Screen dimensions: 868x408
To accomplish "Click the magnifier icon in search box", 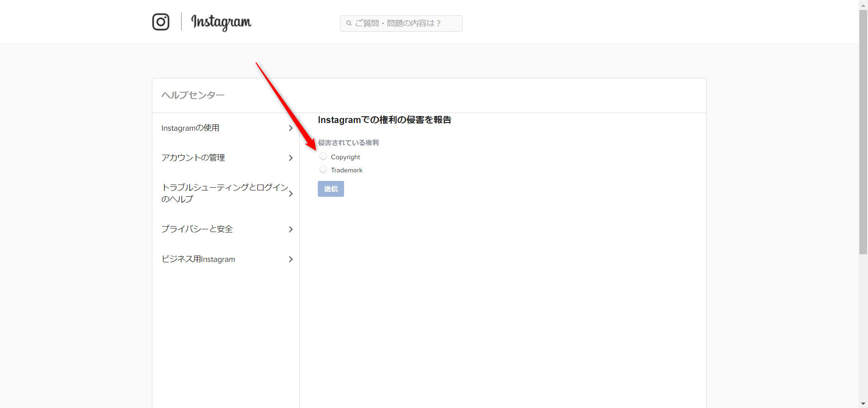I will [349, 23].
